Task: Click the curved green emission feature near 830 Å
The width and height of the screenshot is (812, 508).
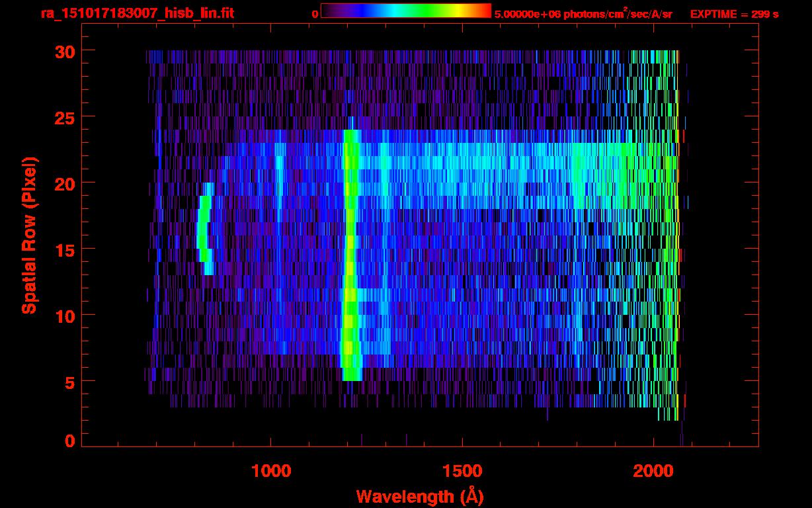Action: click(x=205, y=228)
